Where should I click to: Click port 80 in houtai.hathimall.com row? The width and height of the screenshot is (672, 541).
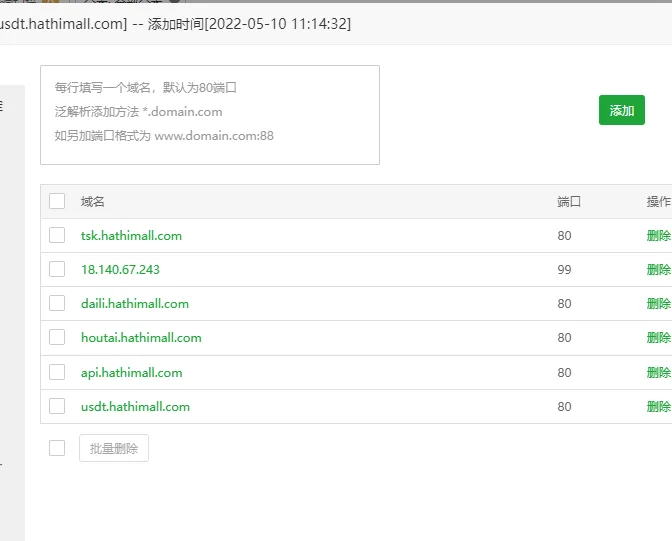[x=564, y=338]
